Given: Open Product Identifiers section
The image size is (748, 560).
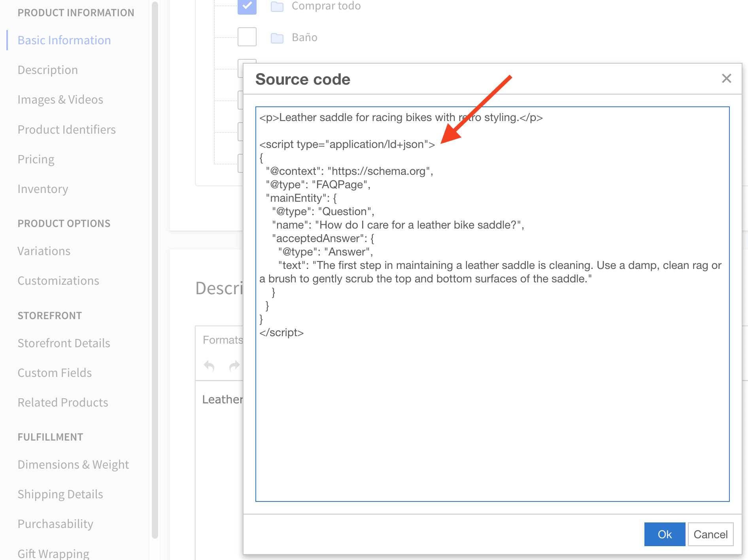Looking at the screenshot, I should (67, 130).
